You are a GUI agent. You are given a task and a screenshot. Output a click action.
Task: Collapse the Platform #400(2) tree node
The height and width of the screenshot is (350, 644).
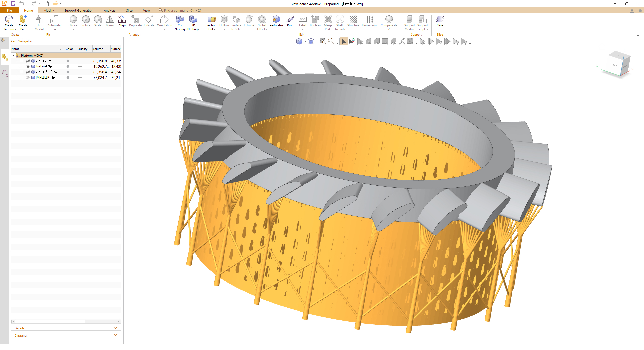click(14, 55)
